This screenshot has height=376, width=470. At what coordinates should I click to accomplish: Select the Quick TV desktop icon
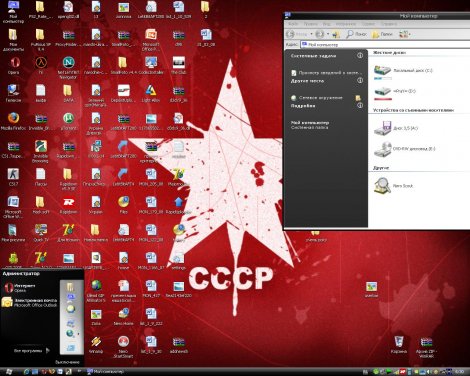[x=41, y=233]
